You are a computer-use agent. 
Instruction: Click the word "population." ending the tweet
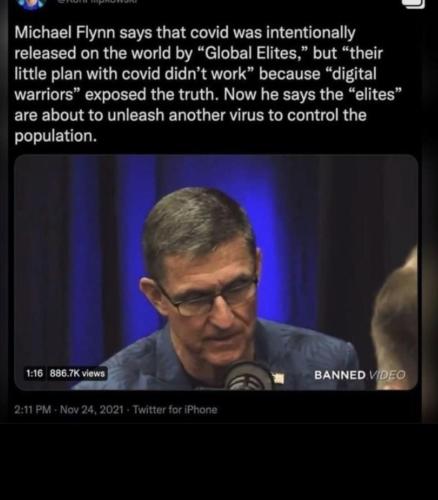pyautogui.click(x=56, y=136)
